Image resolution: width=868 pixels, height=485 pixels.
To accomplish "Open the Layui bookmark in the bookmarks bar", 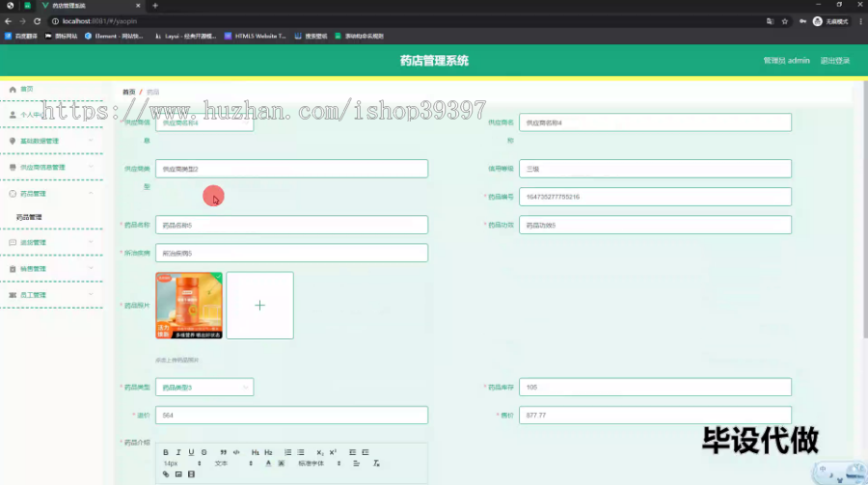I will coord(185,36).
